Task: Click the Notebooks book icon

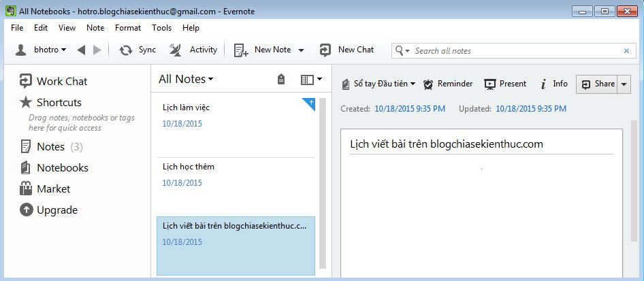Action: click(25, 167)
